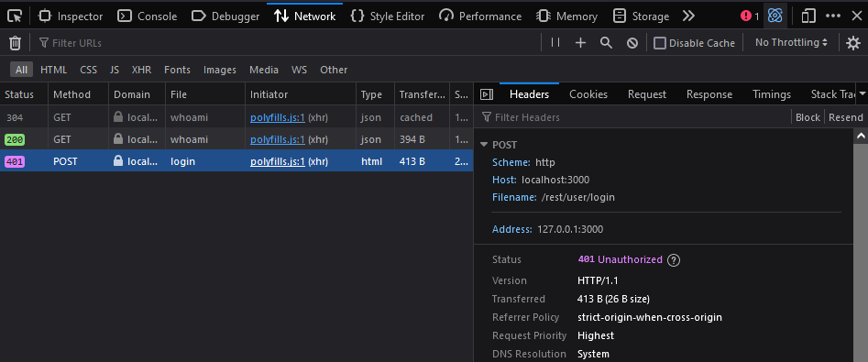Open the devtools three-dot menu
The image size is (868, 362).
pyautogui.click(x=833, y=16)
